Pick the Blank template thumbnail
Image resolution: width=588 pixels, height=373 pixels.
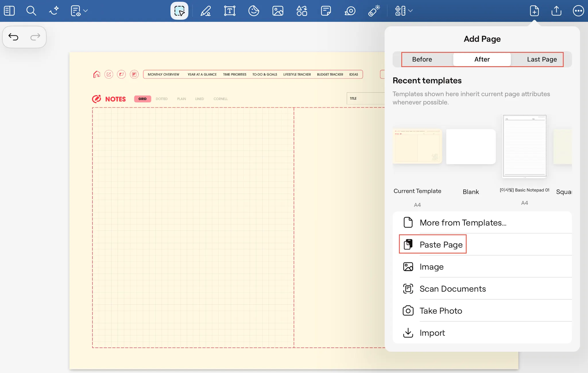471,147
